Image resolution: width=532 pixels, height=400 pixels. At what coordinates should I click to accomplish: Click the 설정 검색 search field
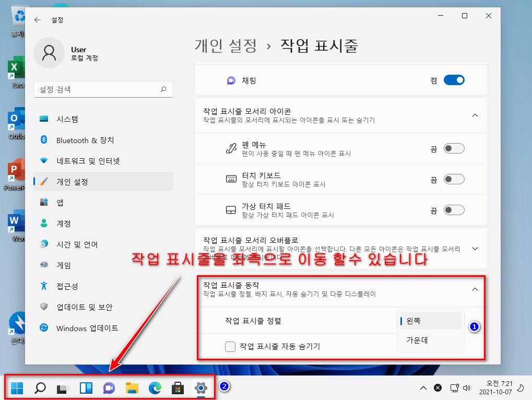tap(103, 89)
